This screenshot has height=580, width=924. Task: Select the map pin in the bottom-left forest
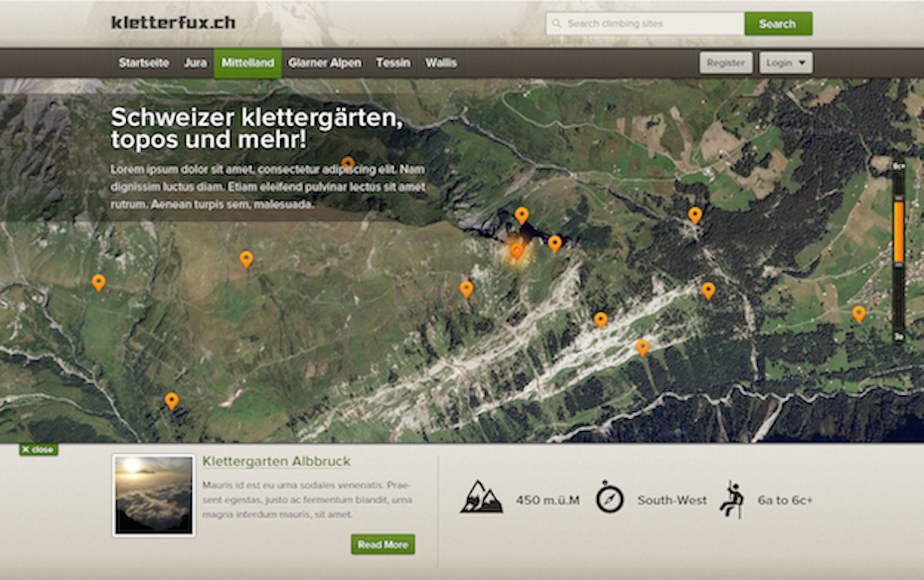[x=172, y=400]
